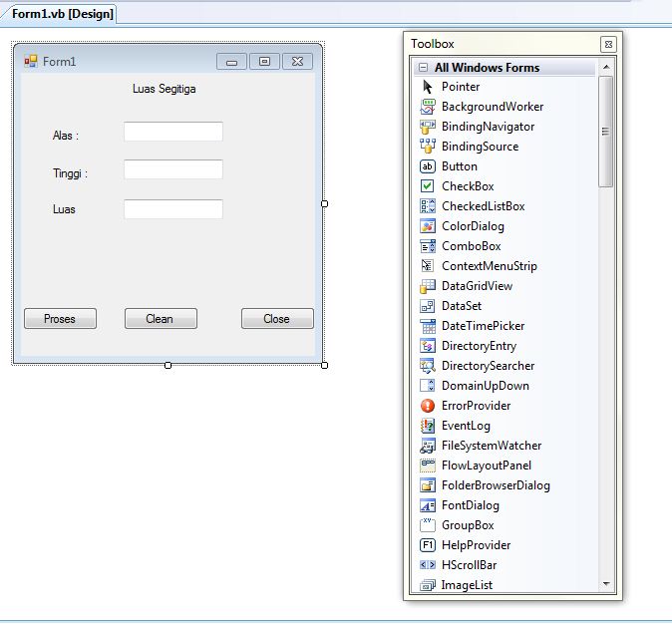This screenshot has width=672, height=624.
Task: Click the Toolbox scrollbar thumb
Action: click(x=605, y=132)
